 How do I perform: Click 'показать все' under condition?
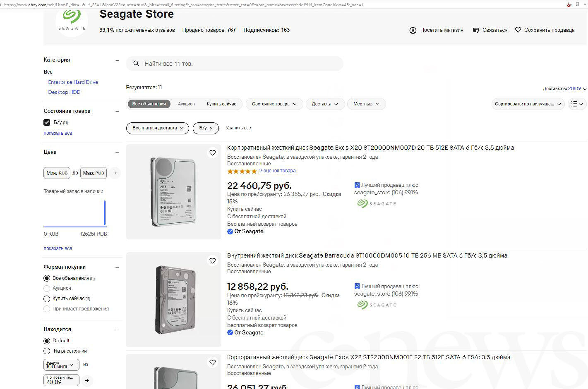click(x=58, y=133)
